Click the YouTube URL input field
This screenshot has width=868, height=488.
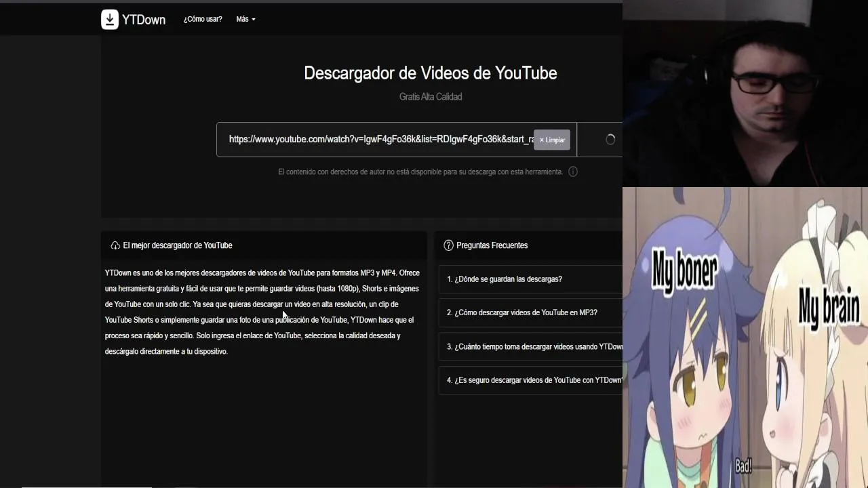(x=397, y=140)
